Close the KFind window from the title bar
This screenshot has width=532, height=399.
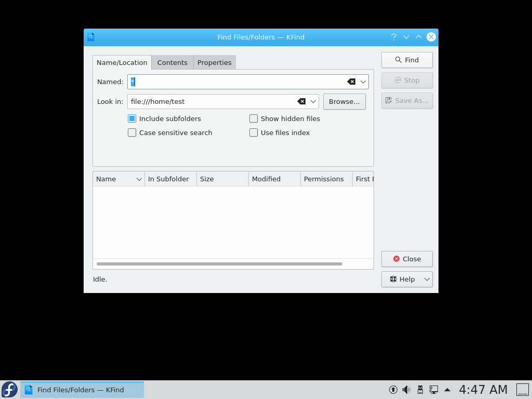coord(431,37)
